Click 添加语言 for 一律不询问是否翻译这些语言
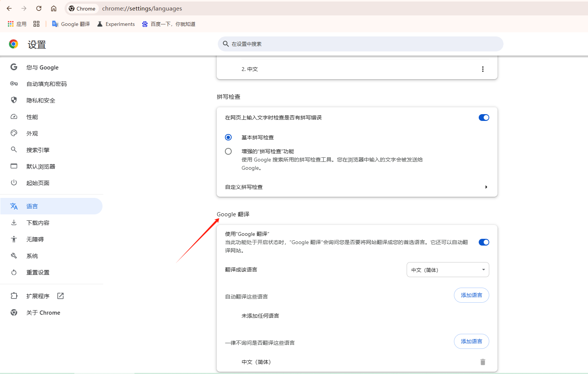 pos(472,341)
